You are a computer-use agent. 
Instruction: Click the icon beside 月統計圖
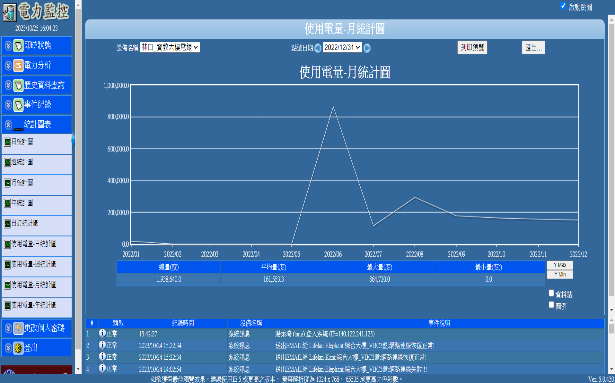[x=7, y=183]
